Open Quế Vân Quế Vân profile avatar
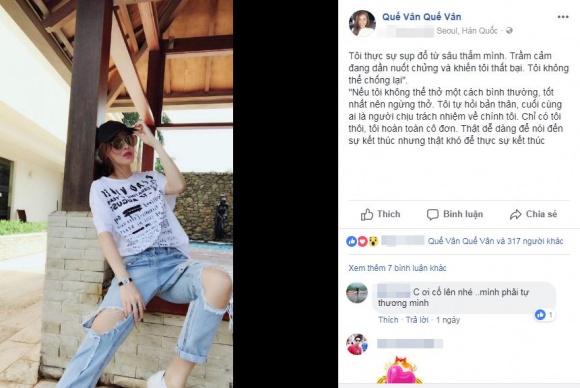The image size is (580, 388). 362,23
